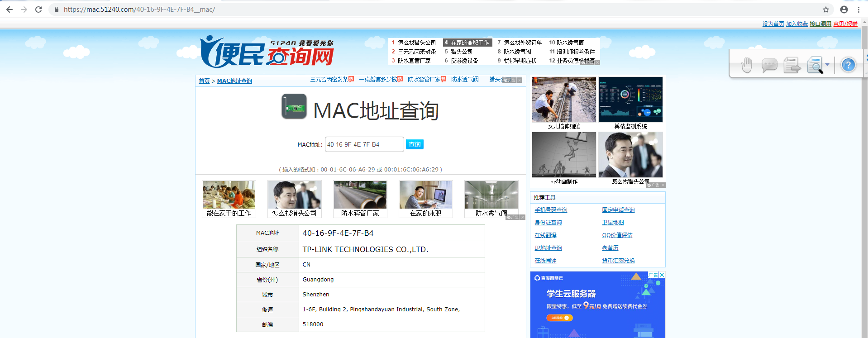Open the browser three-dot menu

(x=858, y=10)
